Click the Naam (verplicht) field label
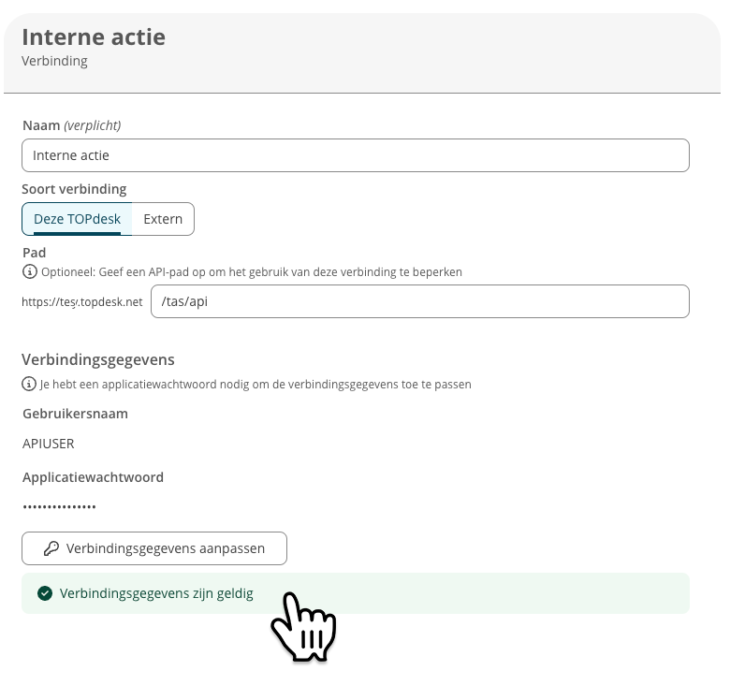Screen dimensions: 730x700 point(72,125)
